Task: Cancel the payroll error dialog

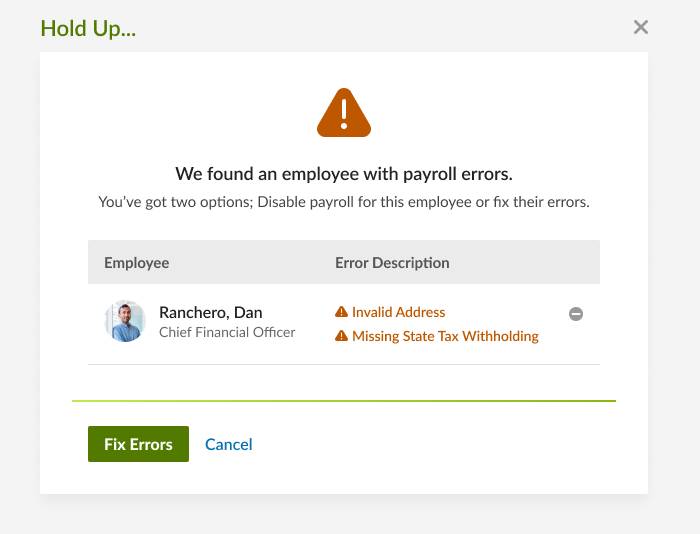Action: (229, 444)
